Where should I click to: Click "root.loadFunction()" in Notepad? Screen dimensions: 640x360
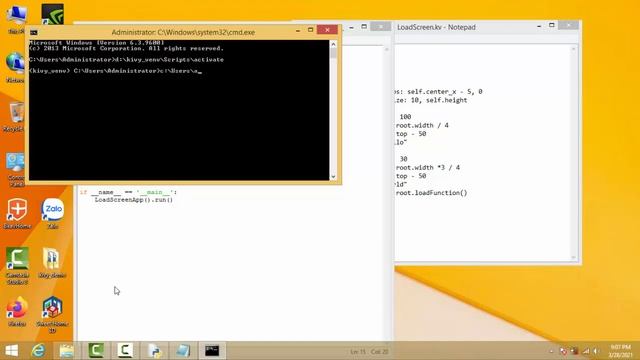point(431,193)
